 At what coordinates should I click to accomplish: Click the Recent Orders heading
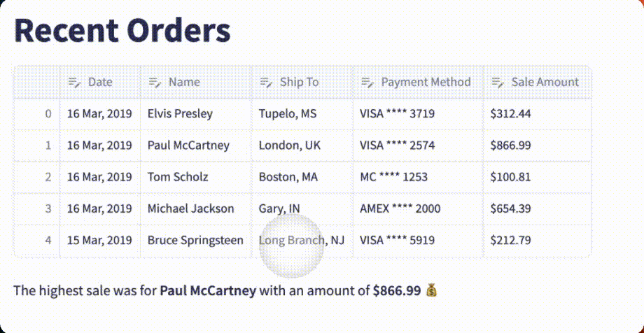122,30
